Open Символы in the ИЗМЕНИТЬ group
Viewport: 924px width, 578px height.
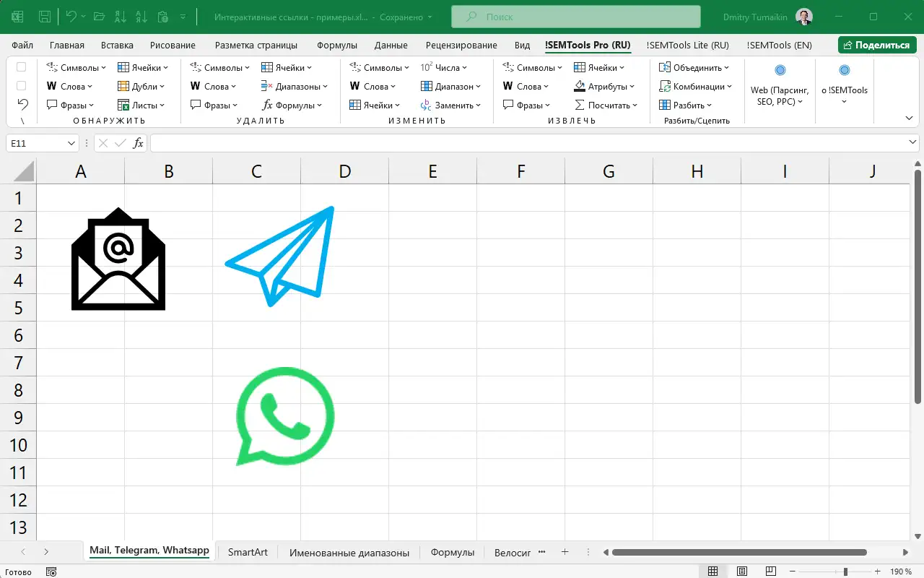click(379, 67)
